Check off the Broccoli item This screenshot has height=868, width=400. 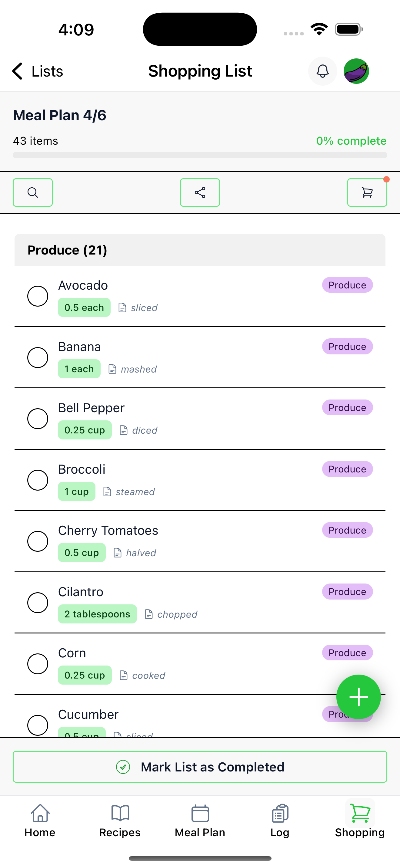tap(38, 480)
